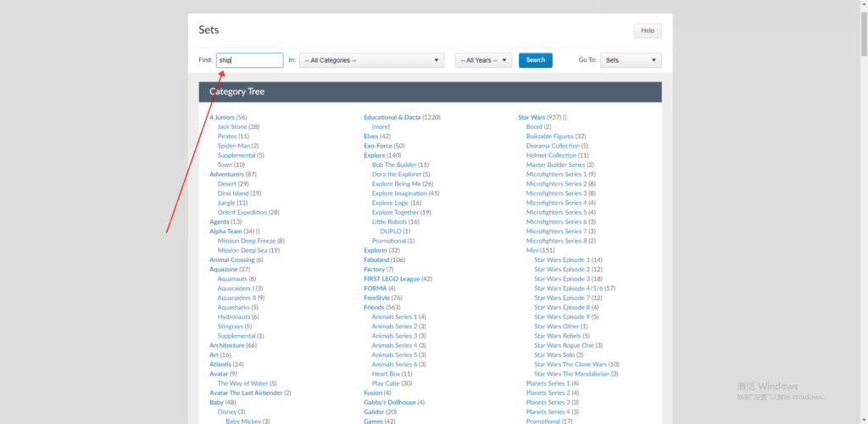Open the Heart Box subcategory
The height and width of the screenshot is (424, 868).
[x=386, y=374]
